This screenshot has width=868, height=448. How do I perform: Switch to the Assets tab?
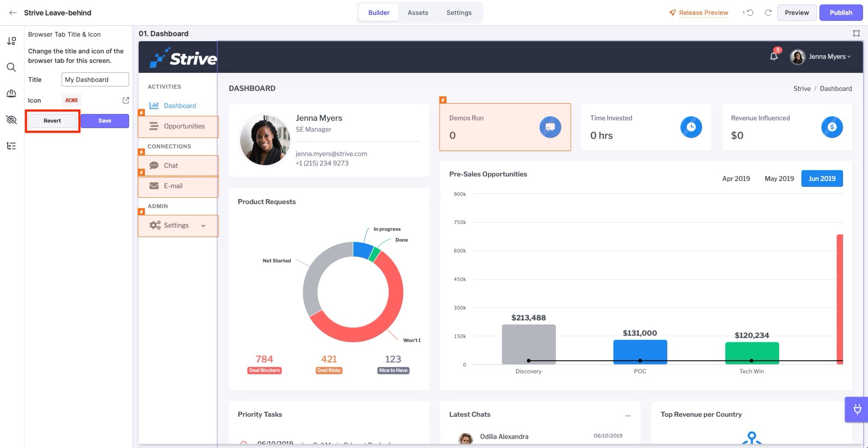tap(418, 13)
